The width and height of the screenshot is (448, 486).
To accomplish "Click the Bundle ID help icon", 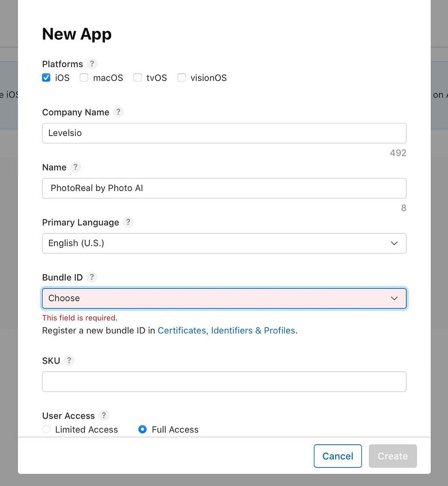I will 92,277.
